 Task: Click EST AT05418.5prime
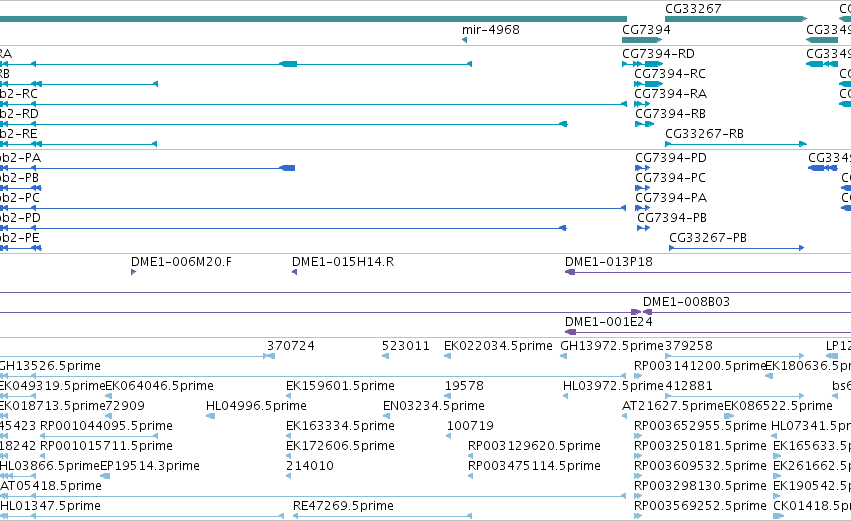(50, 487)
